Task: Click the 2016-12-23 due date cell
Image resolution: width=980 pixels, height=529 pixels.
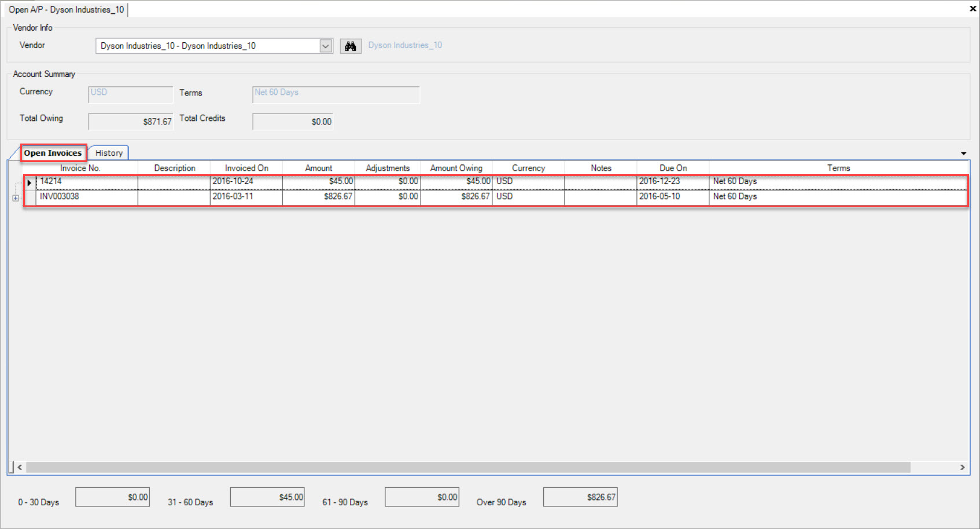Action: [673, 182]
